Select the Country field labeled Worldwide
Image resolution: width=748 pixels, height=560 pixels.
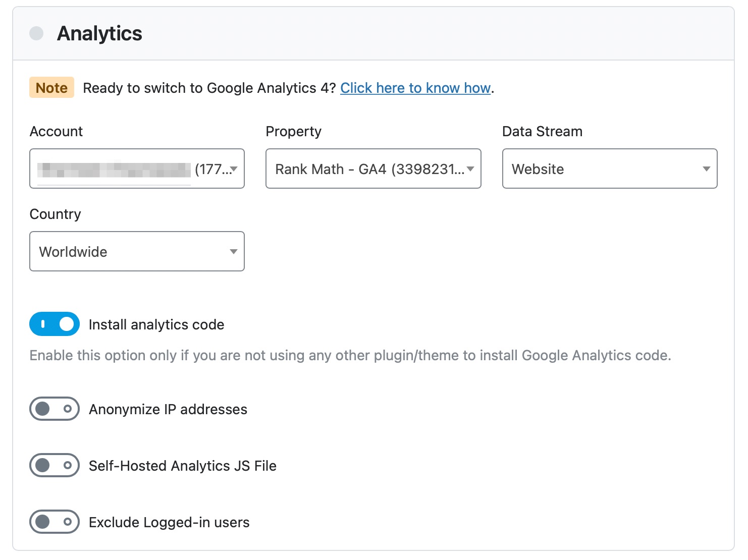[x=137, y=251]
